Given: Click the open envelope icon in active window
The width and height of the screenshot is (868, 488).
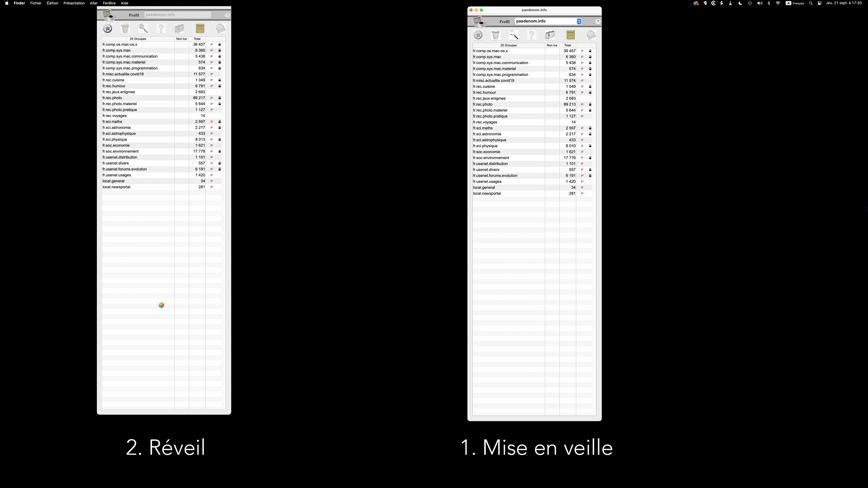Looking at the screenshot, I should pyautogui.click(x=591, y=35).
